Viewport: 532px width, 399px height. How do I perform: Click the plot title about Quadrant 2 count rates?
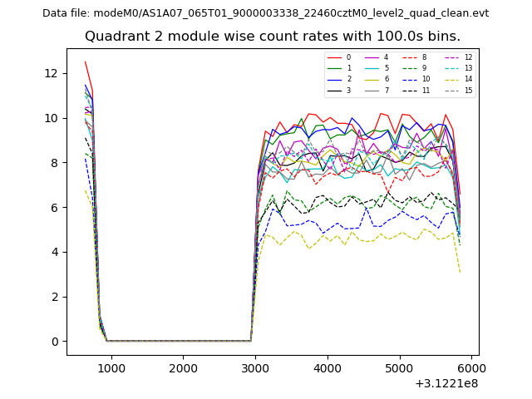[272, 37]
